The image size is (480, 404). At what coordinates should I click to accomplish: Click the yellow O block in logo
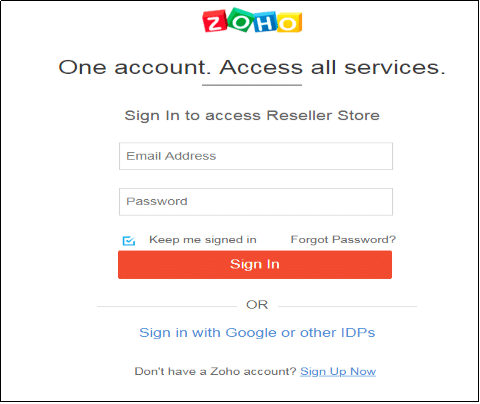(x=289, y=23)
